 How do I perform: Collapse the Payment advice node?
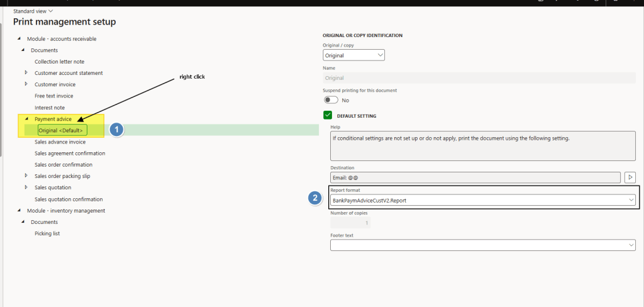[26, 119]
